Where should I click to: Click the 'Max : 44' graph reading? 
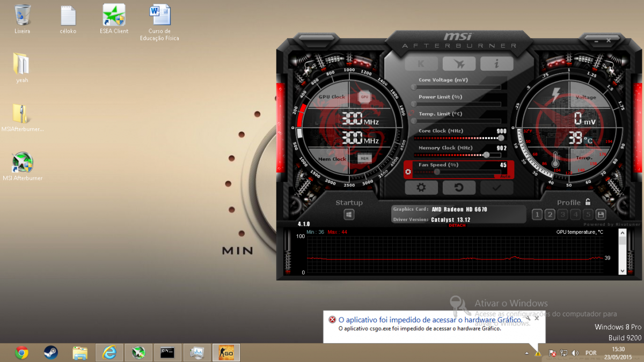coord(337,232)
